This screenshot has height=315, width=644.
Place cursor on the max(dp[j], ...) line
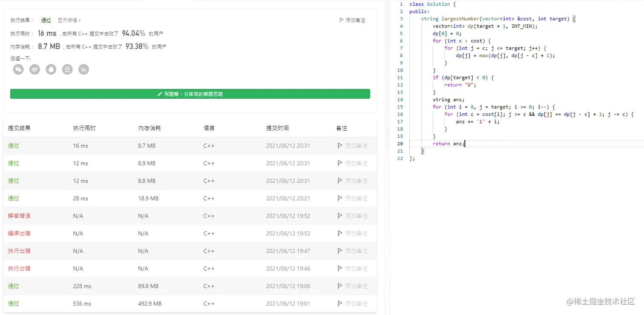click(506, 55)
